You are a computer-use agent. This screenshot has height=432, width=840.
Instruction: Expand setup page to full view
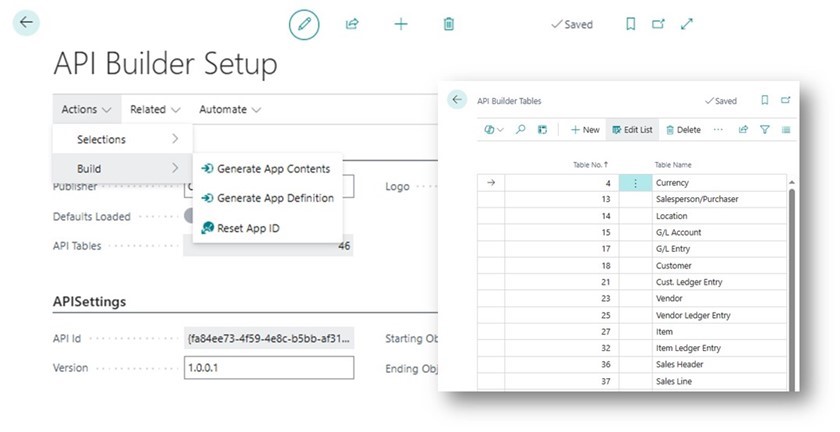687,24
